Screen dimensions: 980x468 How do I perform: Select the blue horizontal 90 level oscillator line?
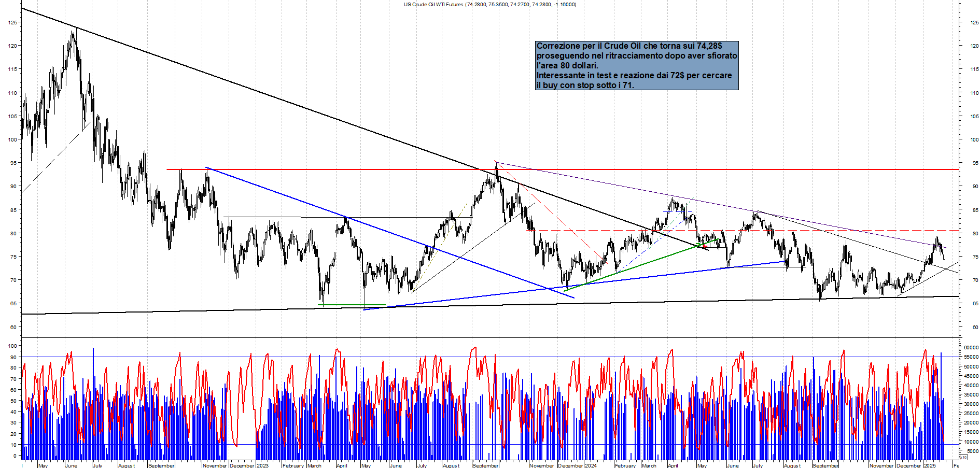(x=490, y=357)
